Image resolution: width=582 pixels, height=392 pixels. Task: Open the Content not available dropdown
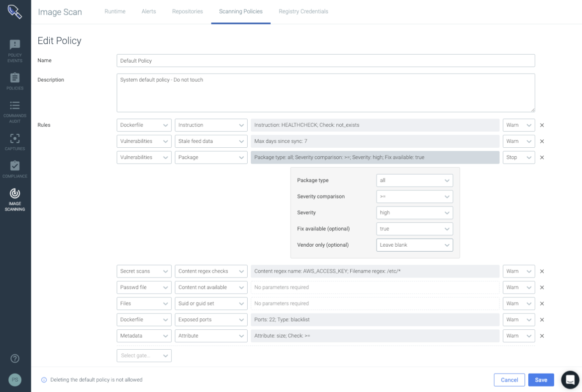[211, 288]
